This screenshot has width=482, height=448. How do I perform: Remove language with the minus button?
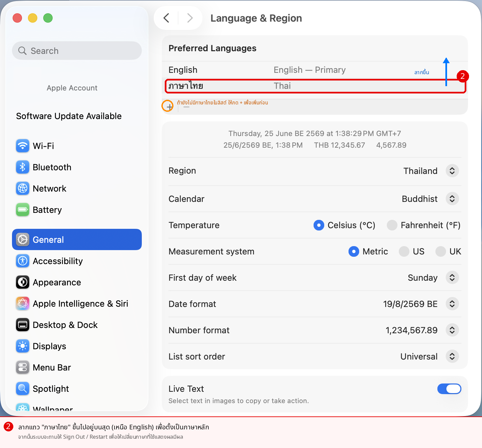pyautogui.click(x=186, y=107)
